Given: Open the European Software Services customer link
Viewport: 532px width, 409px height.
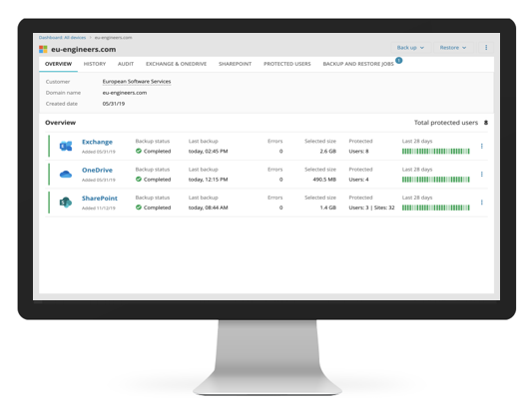Looking at the screenshot, I should [x=137, y=82].
